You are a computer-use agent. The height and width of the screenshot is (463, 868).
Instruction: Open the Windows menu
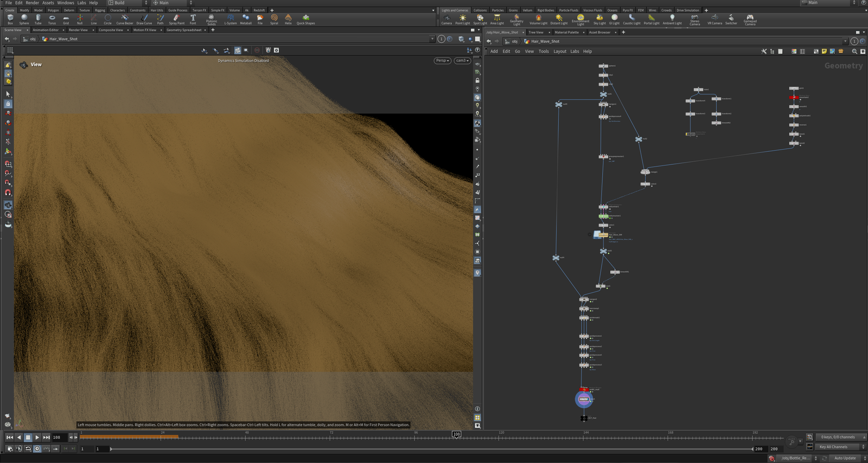pyautogui.click(x=66, y=3)
